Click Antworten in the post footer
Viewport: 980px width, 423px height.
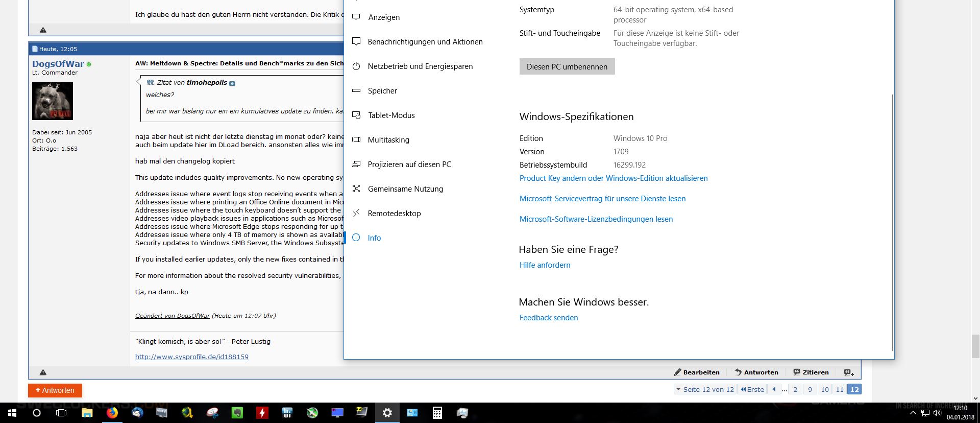[x=756, y=372]
